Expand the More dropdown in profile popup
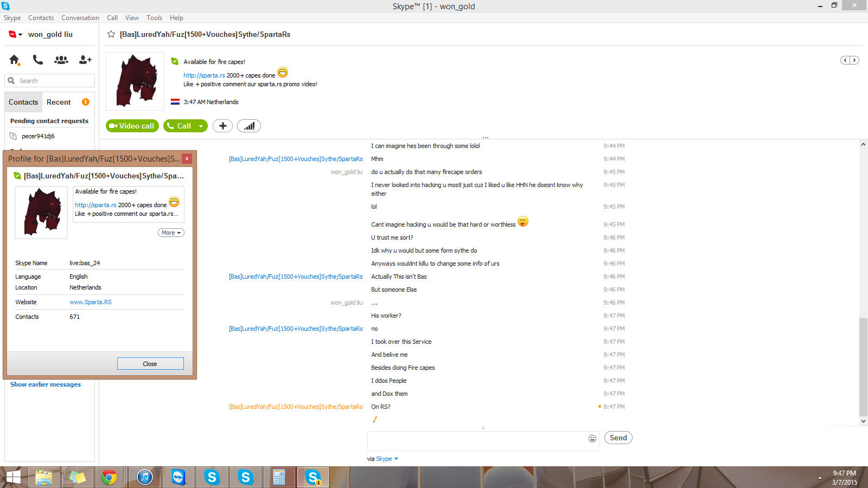 171,233
